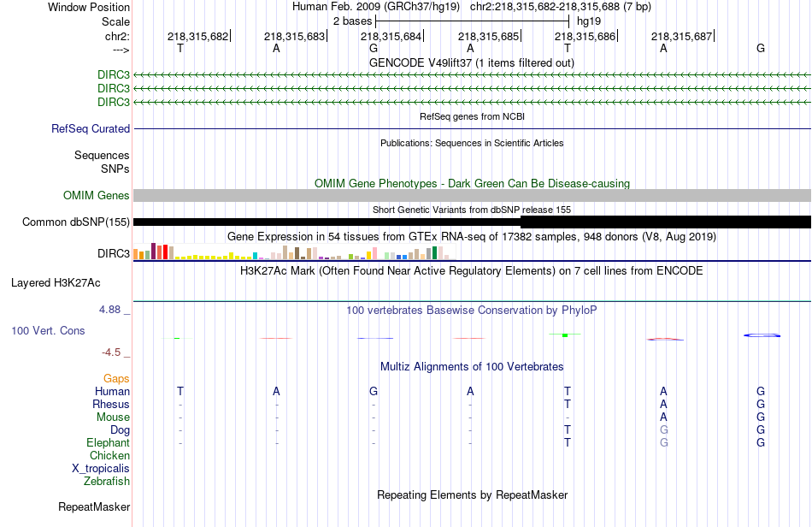
Task: Click OMIM Gene Phenotypes track title
Action: [x=473, y=183]
